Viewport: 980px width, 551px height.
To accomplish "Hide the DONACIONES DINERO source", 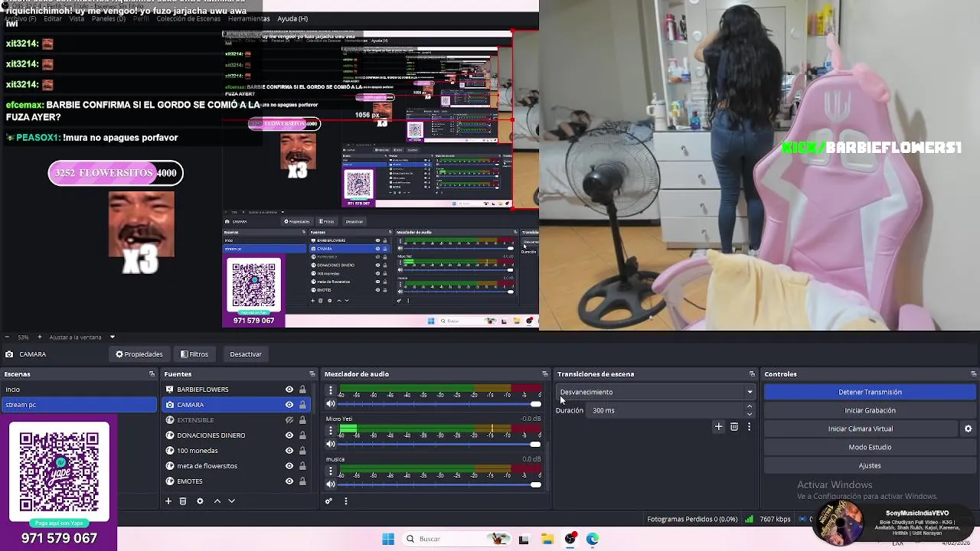I will pyautogui.click(x=289, y=435).
